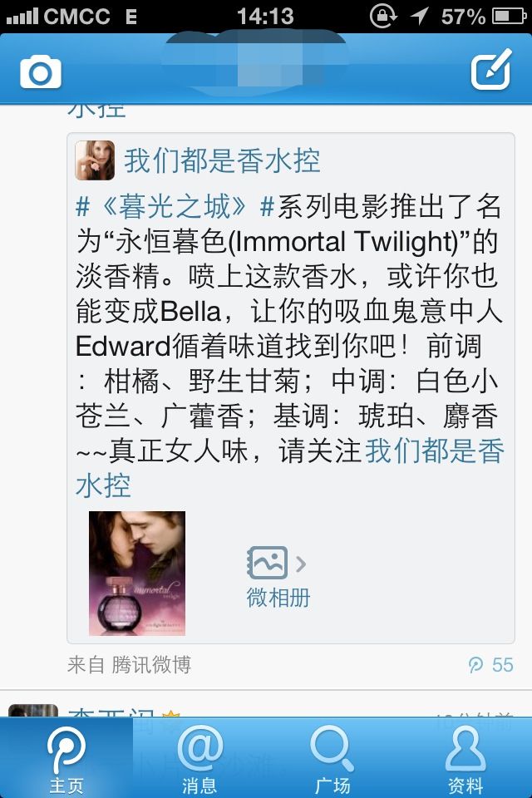Open the 微相册 photo album icon

[267, 563]
